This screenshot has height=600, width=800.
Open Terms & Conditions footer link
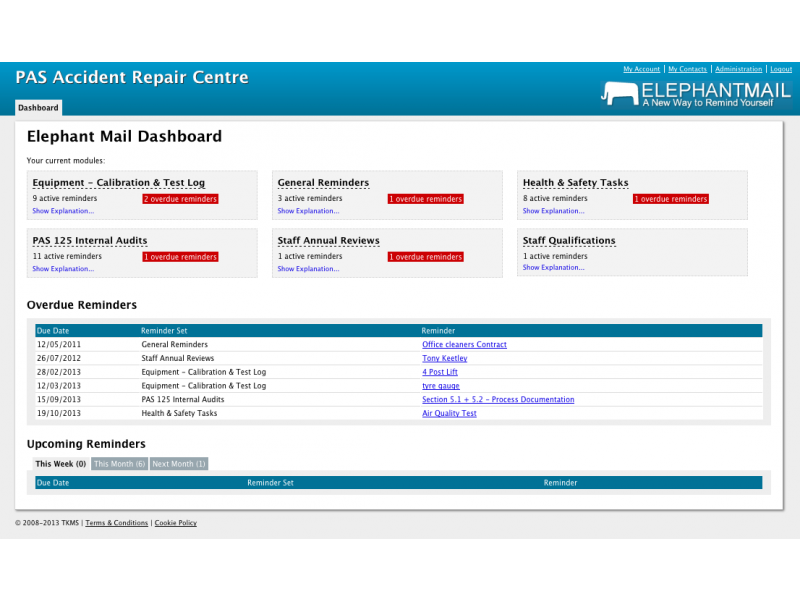pos(116,523)
